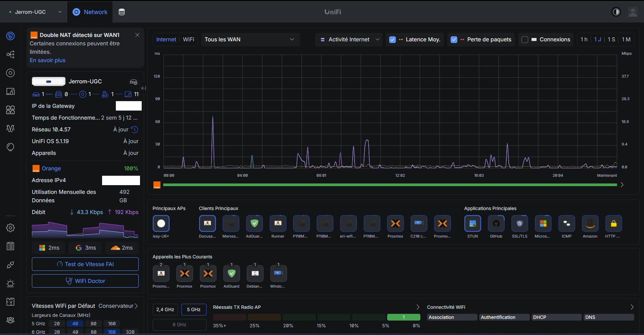Toggle the dark/light theme icon
This screenshot has height=335, width=644.
(616, 12)
